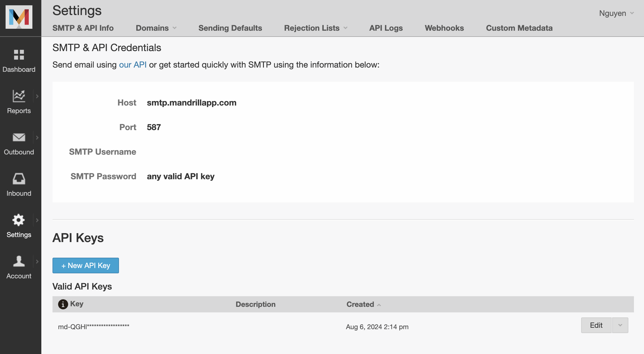Switch to SMTP & API Info tab

click(83, 28)
